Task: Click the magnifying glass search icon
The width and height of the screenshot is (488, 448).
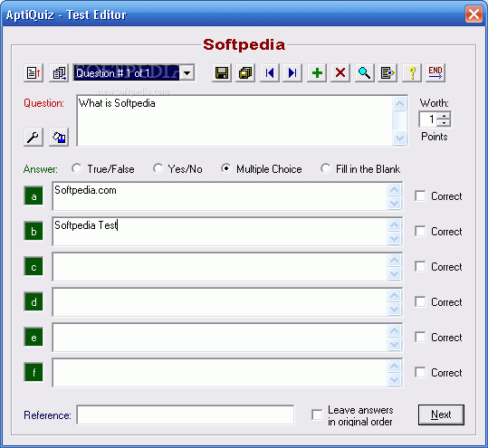Action: pyautogui.click(x=365, y=73)
